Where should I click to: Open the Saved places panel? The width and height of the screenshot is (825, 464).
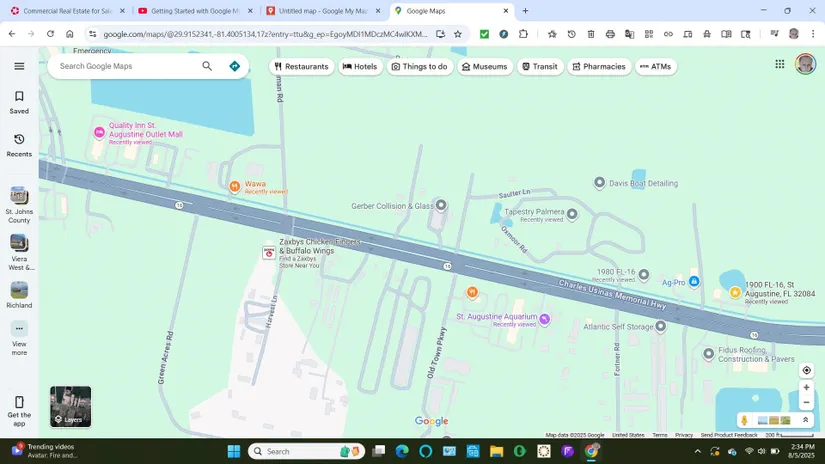(x=19, y=102)
